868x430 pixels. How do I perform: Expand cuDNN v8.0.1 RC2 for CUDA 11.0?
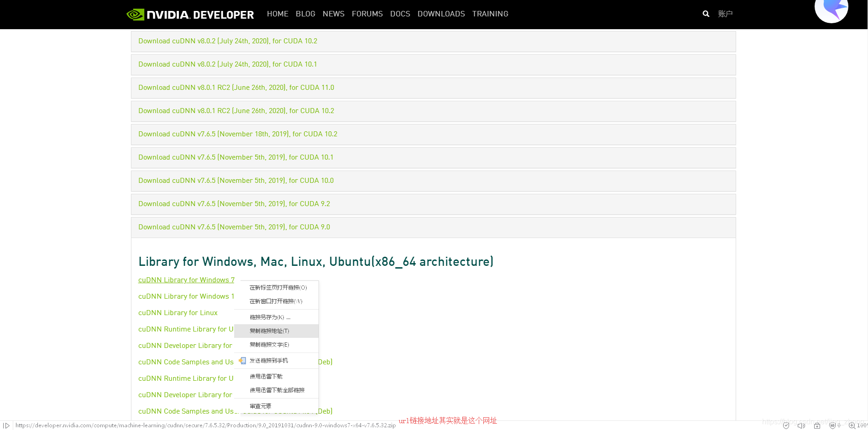pyautogui.click(x=433, y=88)
